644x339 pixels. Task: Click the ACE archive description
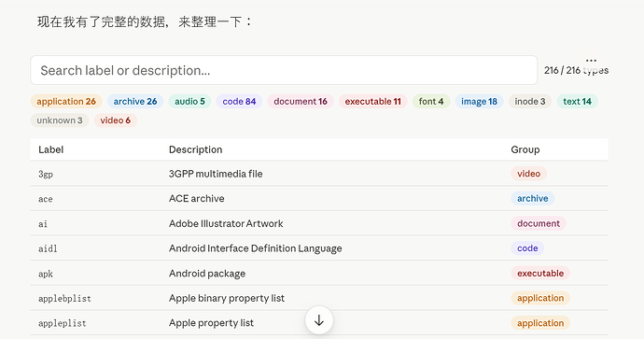(196, 199)
